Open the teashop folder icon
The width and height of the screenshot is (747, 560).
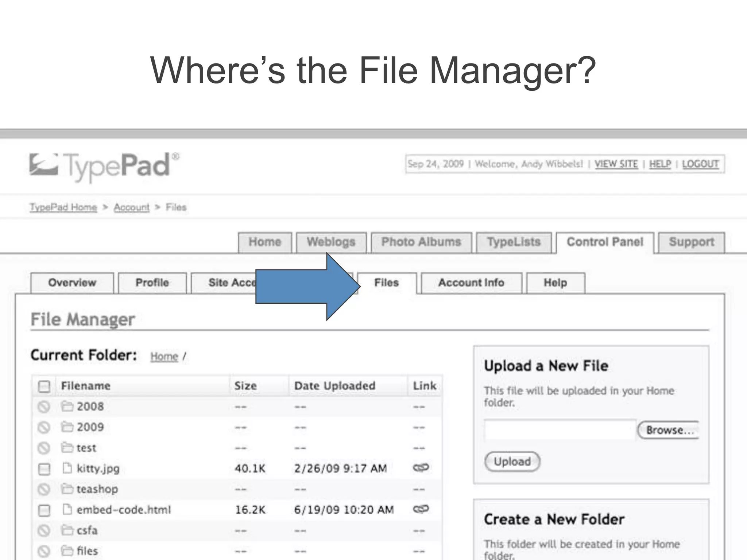[67, 489]
